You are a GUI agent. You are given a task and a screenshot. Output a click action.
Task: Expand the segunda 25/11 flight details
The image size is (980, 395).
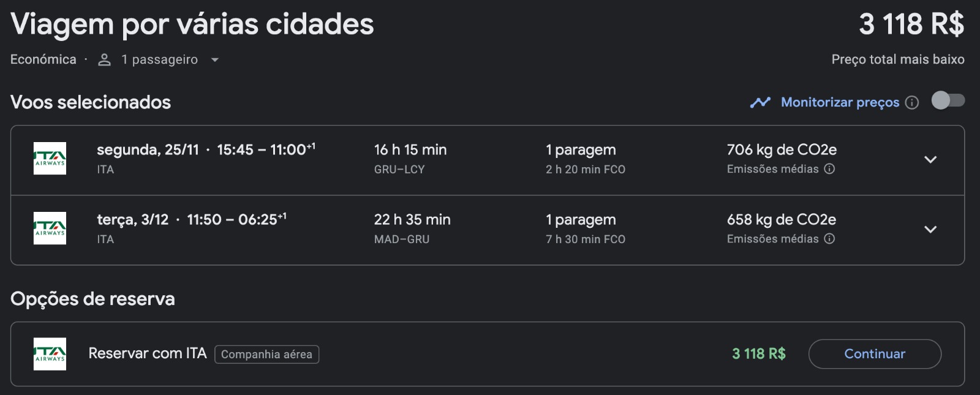click(930, 160)
